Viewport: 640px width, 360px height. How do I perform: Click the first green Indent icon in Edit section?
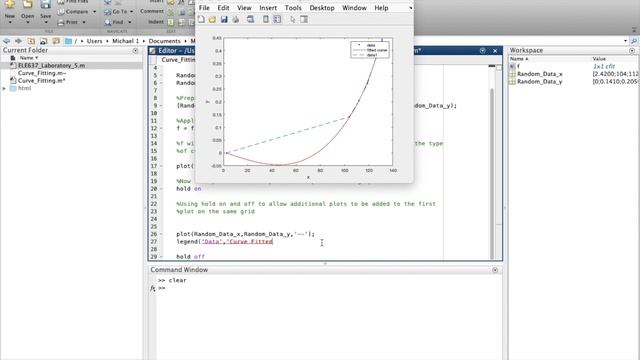coord(171,22)
